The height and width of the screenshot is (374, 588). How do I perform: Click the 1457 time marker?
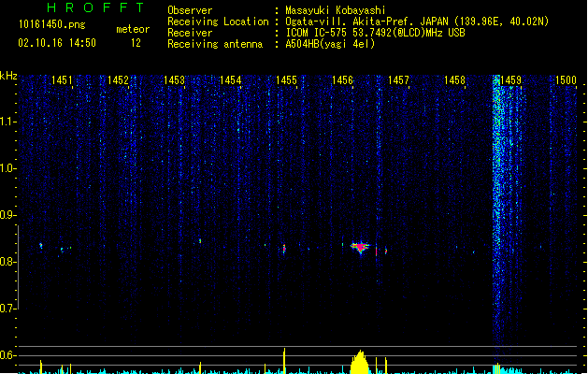(398, 79)
